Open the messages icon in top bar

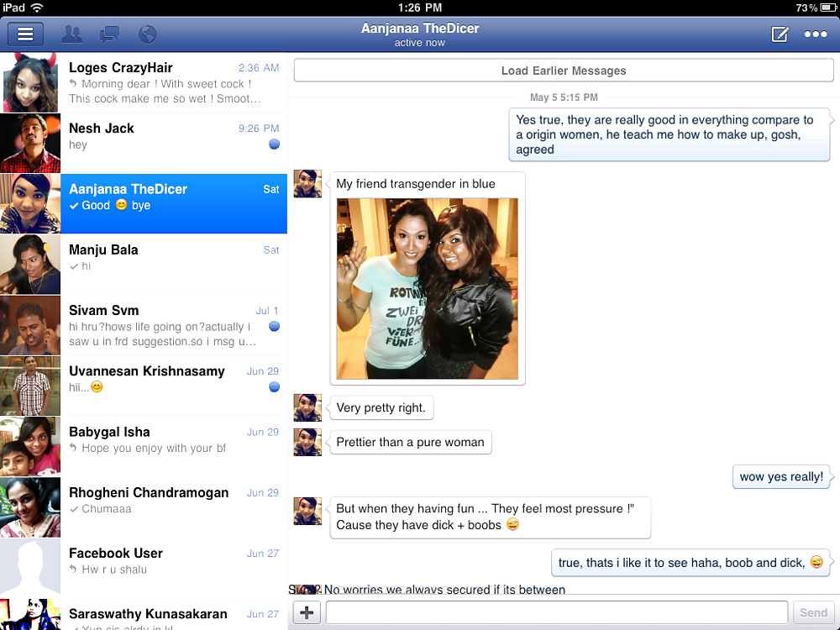click(x=109, y=34)
